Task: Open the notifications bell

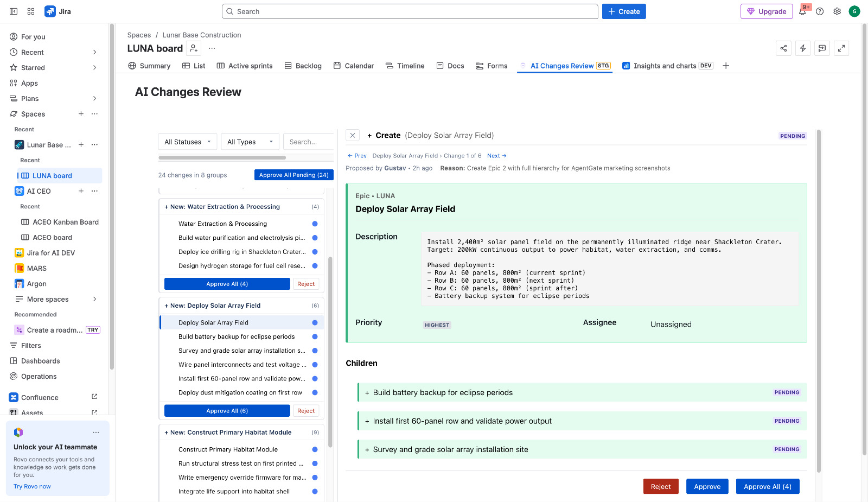Action: tap(802, 11)
